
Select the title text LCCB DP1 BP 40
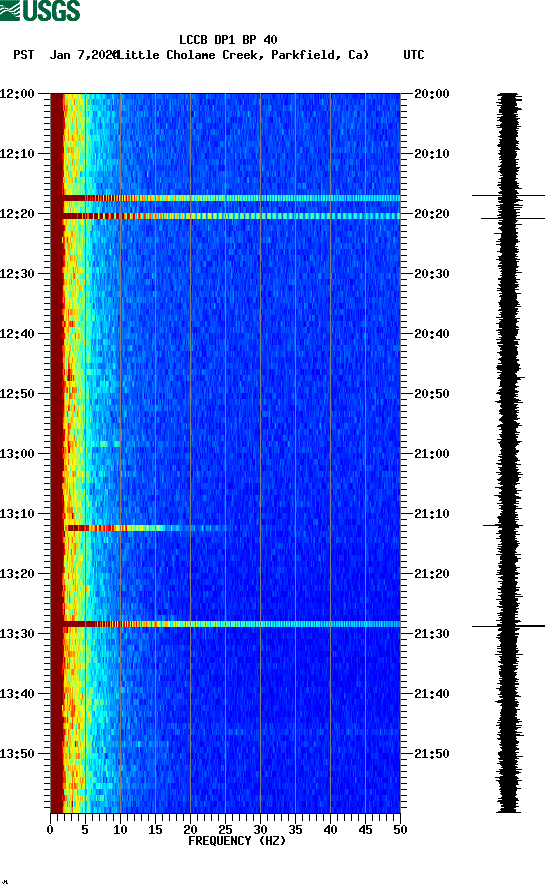point(228,40)
